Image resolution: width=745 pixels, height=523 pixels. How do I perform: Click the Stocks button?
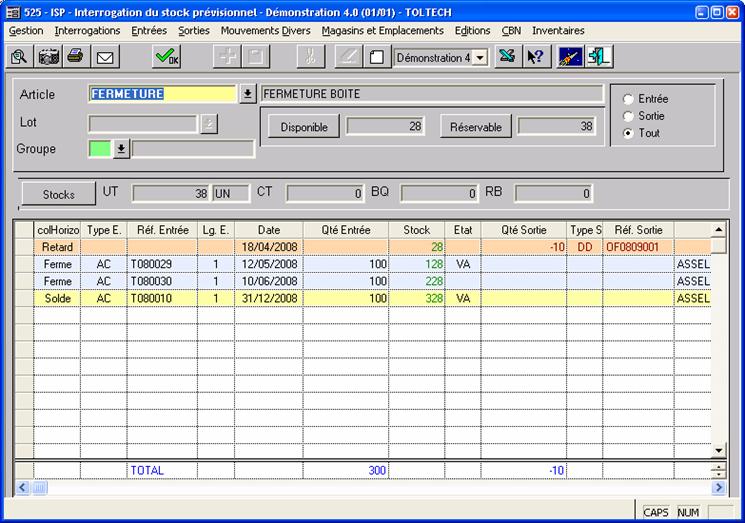(59, 194)
